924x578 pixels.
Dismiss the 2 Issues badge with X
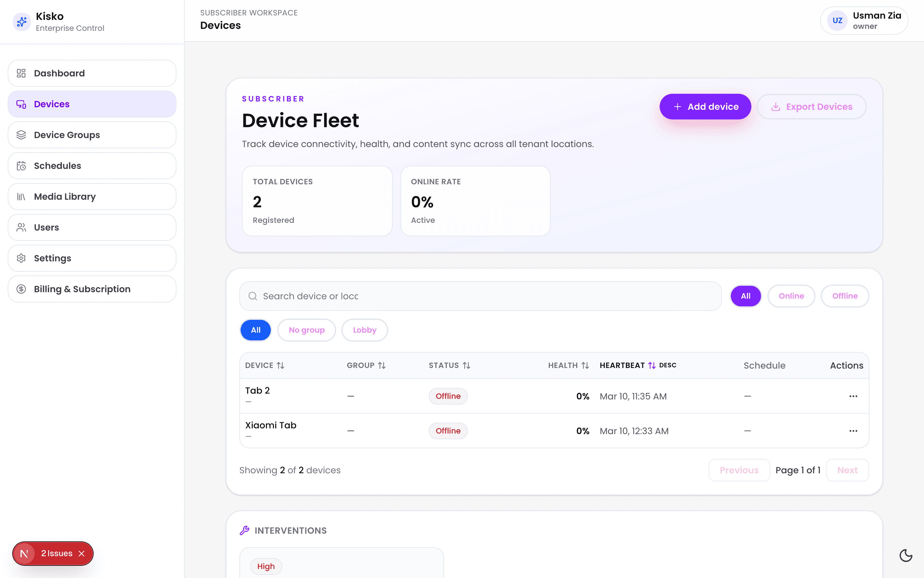[x=81, y=553]
